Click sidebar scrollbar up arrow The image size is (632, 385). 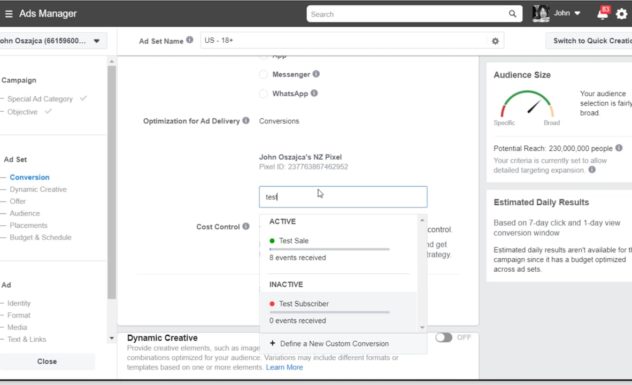point(112,61)
